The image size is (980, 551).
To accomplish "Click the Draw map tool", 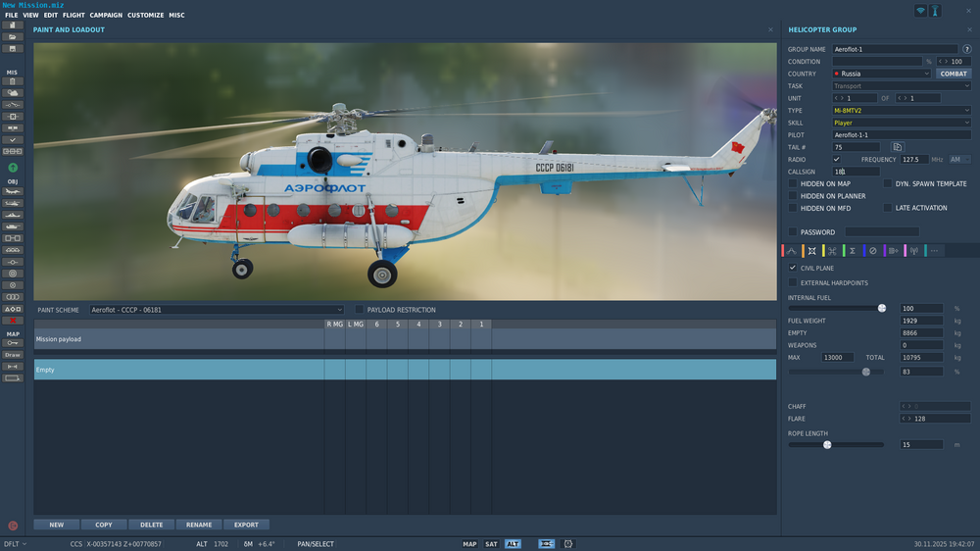I will (x=12, y=355).
